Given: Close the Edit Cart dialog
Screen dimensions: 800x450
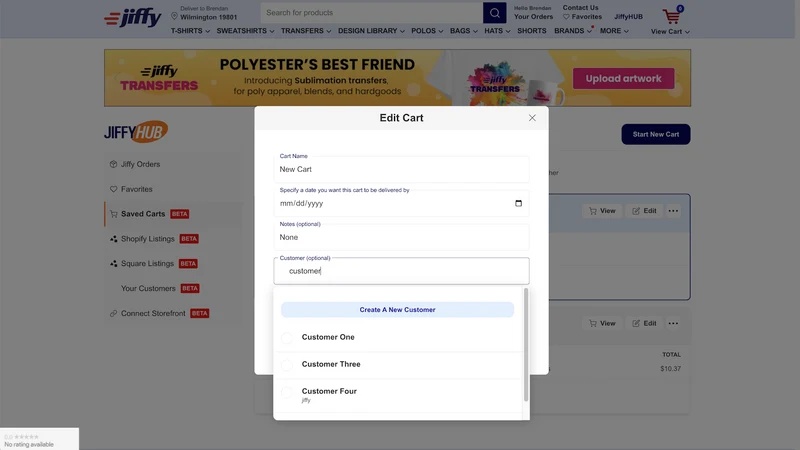Looking at the screenshot, I should (x=532, y=118).
